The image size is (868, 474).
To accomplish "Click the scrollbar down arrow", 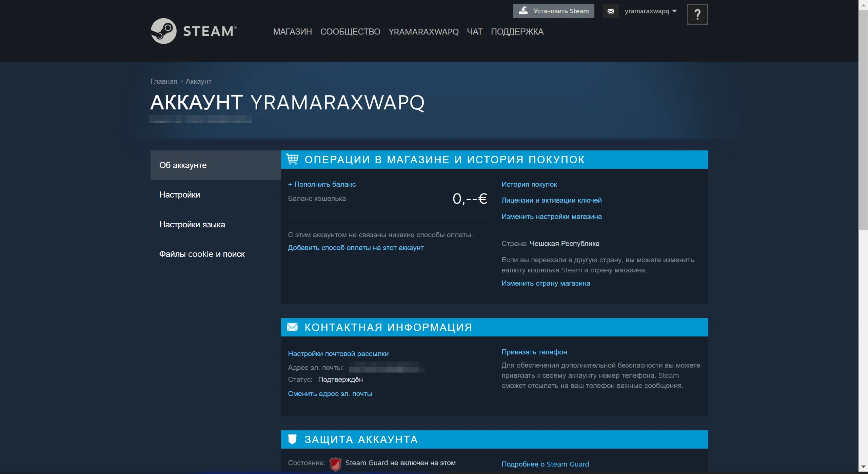I will pyautogui.click(x=863, y=467).
